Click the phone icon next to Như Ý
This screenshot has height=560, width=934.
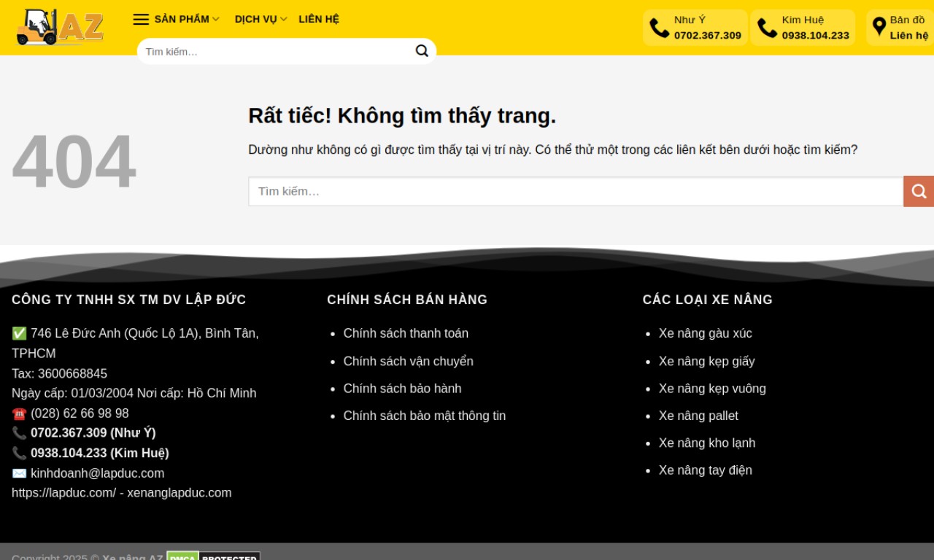pyautogui.click(x=660, y=28)
